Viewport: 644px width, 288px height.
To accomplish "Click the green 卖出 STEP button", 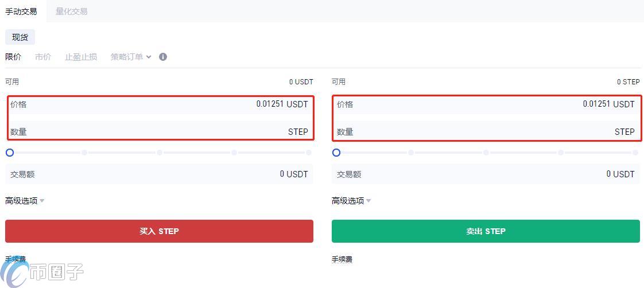I will pos(486,231).
